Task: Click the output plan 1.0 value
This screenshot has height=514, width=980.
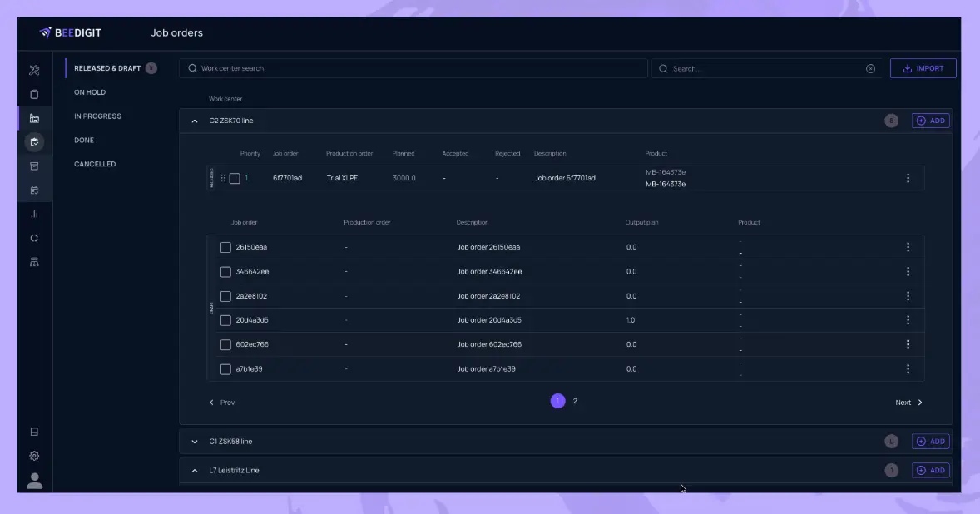Action: coord(631,319)
